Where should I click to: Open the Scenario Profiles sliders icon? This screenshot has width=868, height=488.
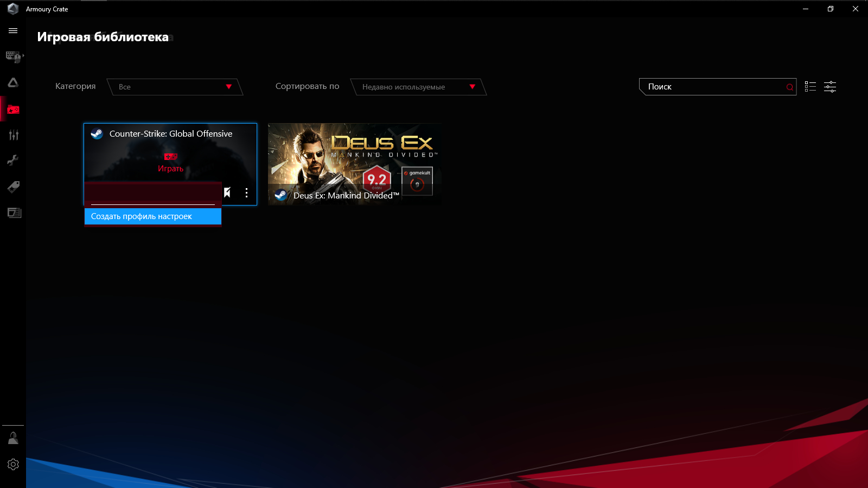tap(14, 135)
